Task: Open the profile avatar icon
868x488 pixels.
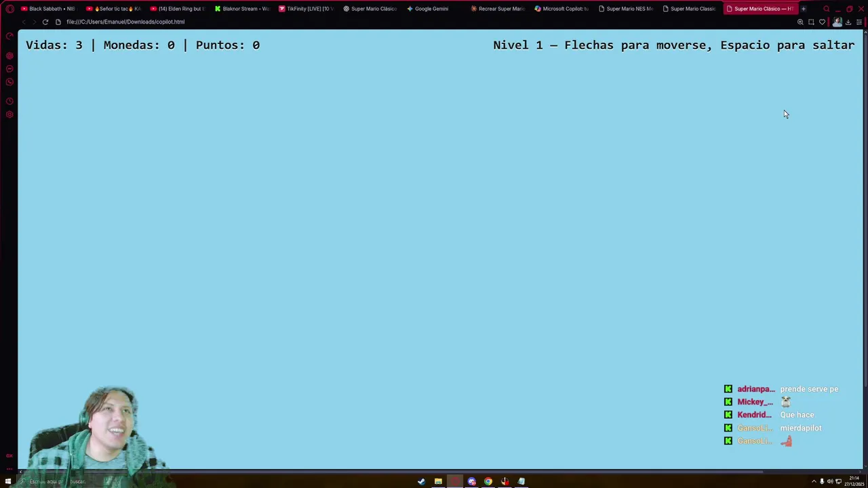Action: [x=837, y=22]
